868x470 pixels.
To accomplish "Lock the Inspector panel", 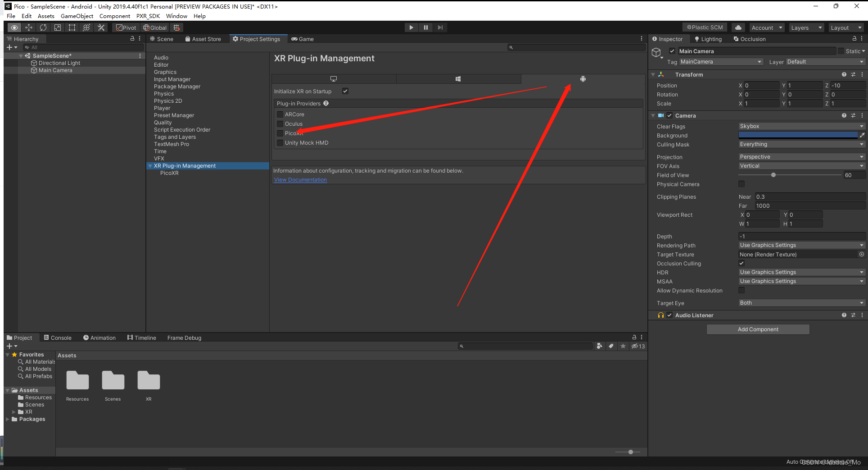I will (x=854, y=39).
